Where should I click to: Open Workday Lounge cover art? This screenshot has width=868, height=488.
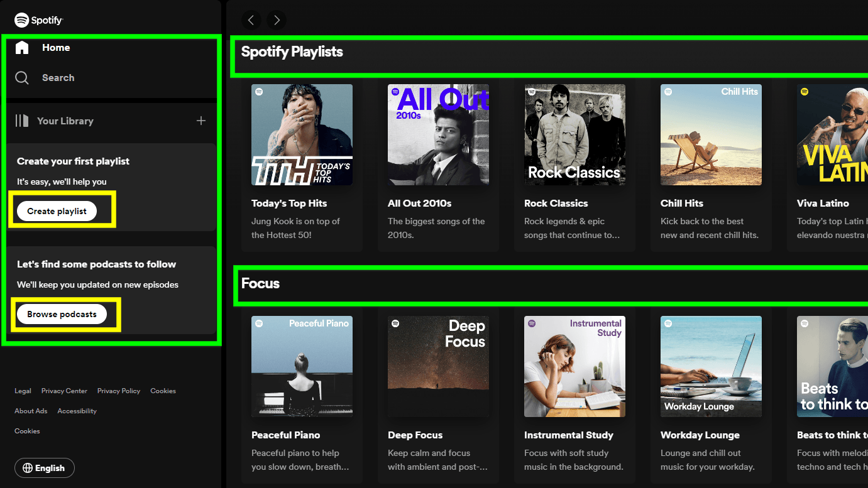(x=711, y=367)
